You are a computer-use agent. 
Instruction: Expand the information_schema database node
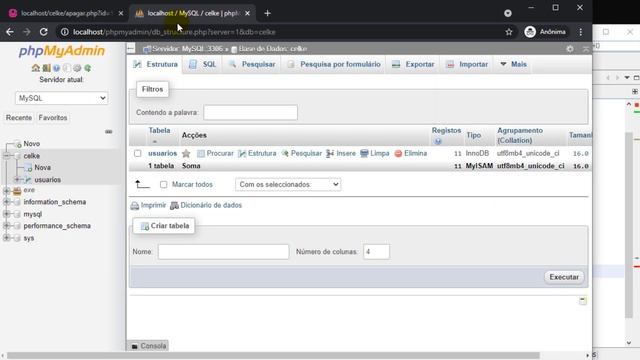(7, 202)
